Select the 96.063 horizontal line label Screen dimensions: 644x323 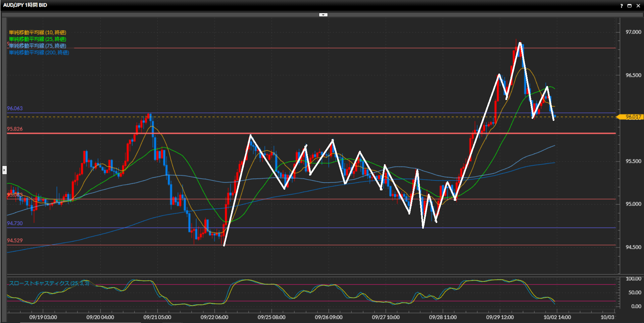[x=15, y=108]
